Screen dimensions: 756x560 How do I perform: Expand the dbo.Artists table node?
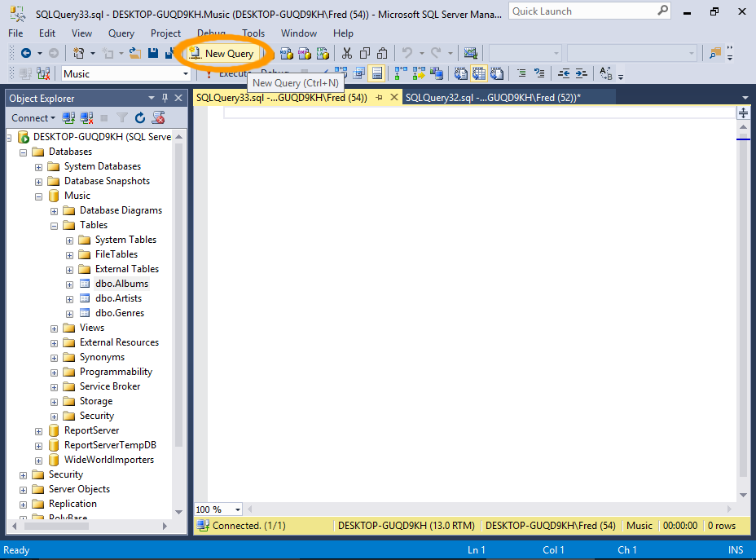(x=70, y=298)
